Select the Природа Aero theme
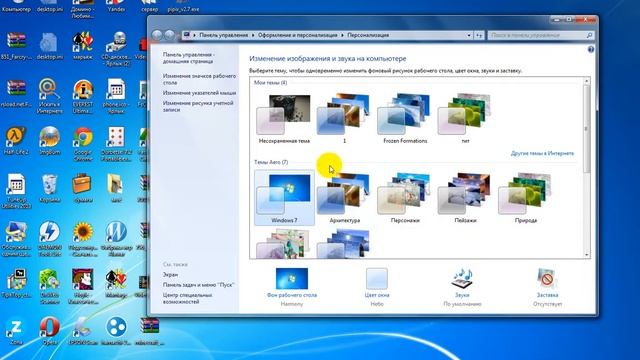640x360 pixels. pyautogui.click(x=525, y=198)
